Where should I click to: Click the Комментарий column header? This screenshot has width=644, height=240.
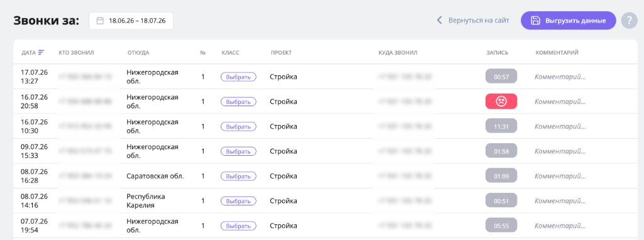[557, 53]
